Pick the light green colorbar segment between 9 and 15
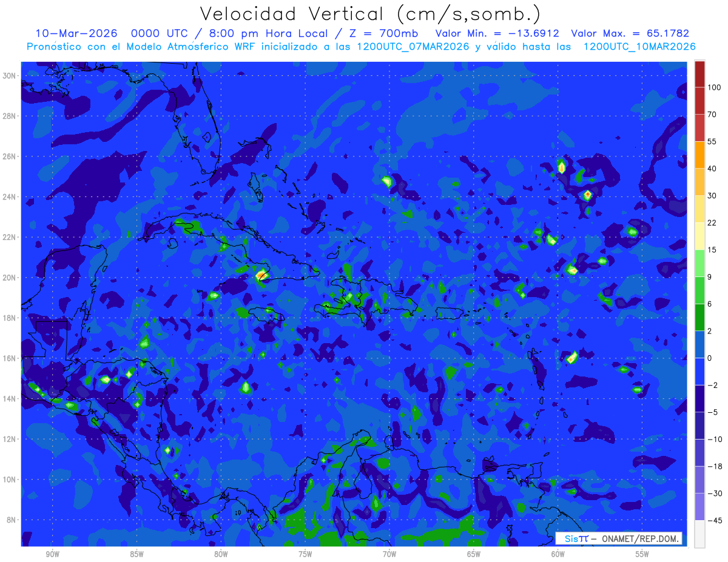Viewport: 728px width, 562px height. 699,263
